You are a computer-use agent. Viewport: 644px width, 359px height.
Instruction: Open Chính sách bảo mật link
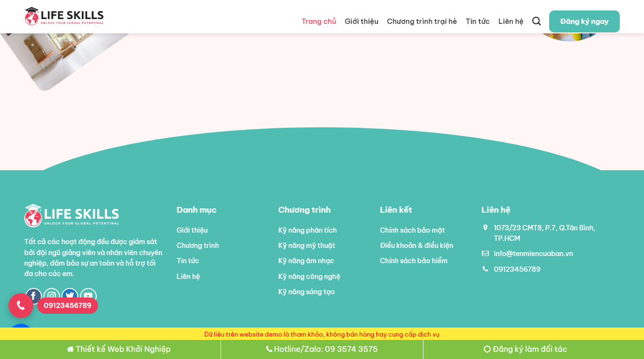(413, 230)
